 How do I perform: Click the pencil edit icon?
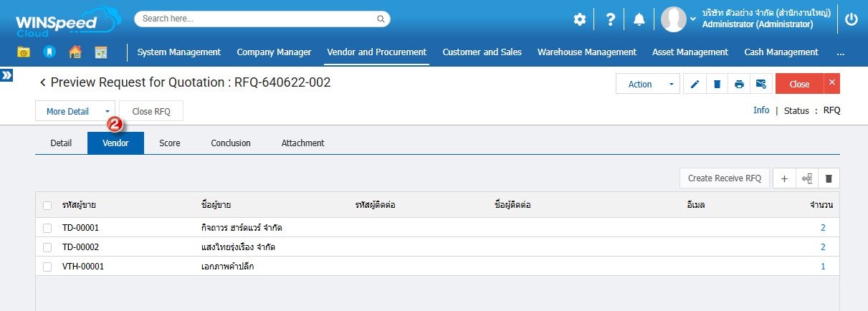click(695, 84)
